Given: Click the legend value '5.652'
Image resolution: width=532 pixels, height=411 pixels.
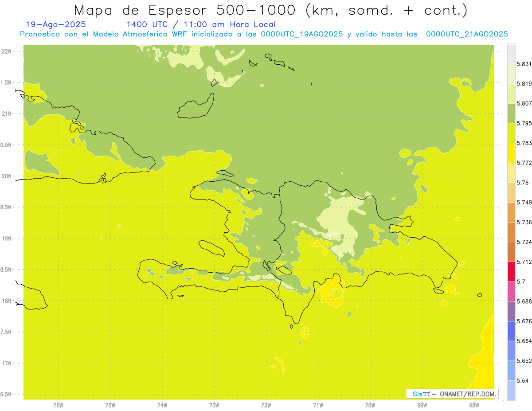Looking at the screenshot, I should point(524,361).
